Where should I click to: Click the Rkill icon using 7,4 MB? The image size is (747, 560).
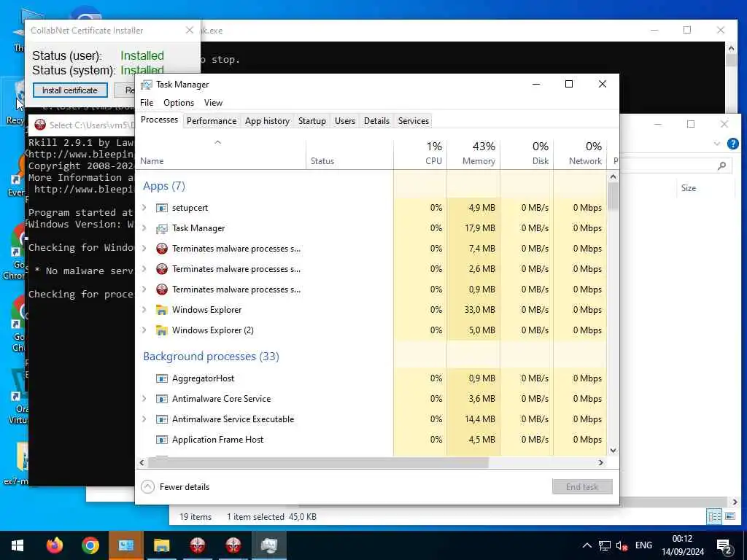[162, 249]
